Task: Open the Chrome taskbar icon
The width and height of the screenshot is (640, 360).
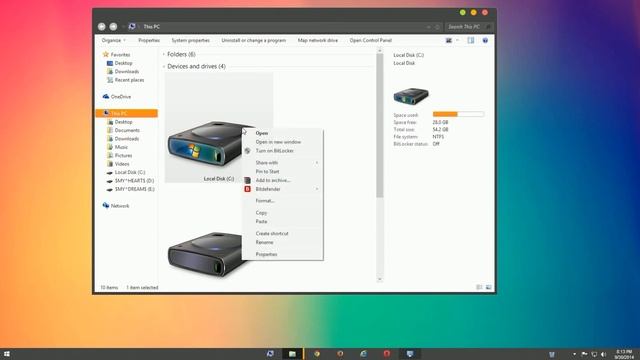Action: click(x=317, y=354)
